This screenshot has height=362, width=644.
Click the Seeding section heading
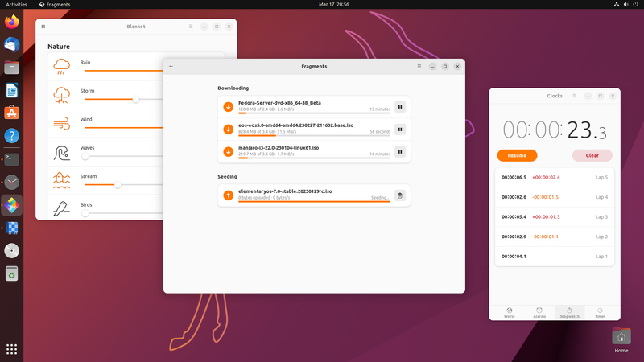click(227, 176)
